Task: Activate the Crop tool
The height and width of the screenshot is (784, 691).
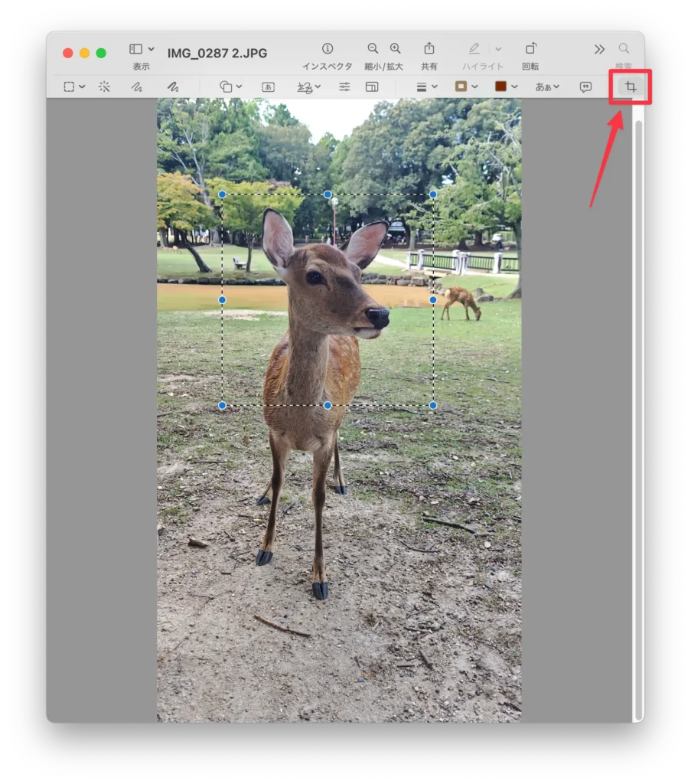Action: tap(630, 87)
